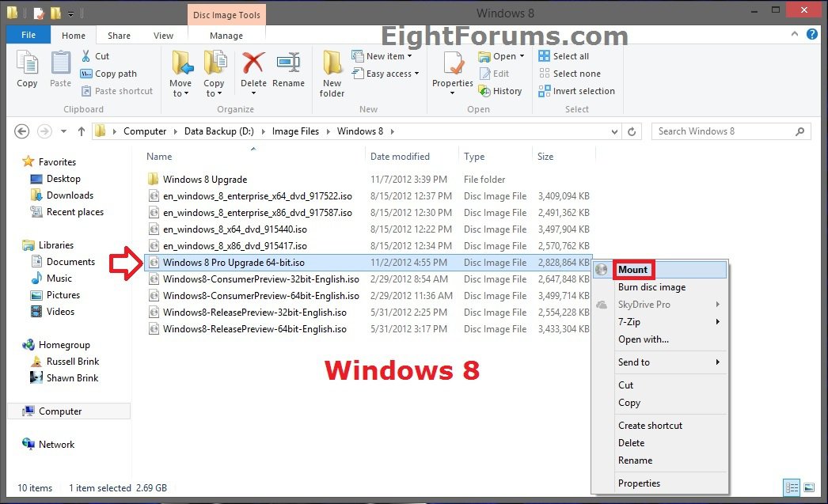
Task: Open address bar history dropdown
Action: point(614,131)
